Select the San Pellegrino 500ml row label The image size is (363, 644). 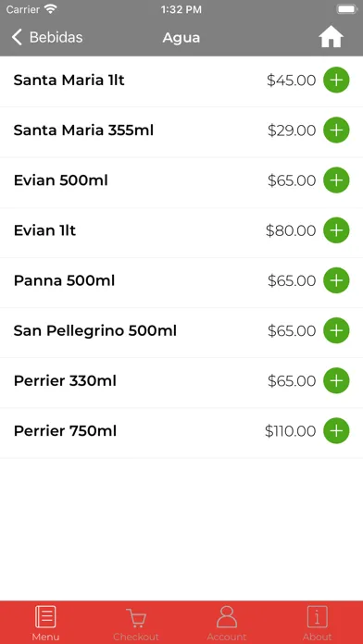click(x=95, y=331)
